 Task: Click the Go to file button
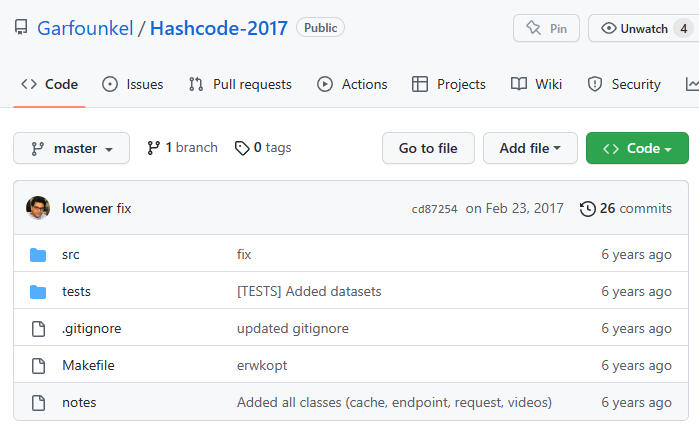428,148
